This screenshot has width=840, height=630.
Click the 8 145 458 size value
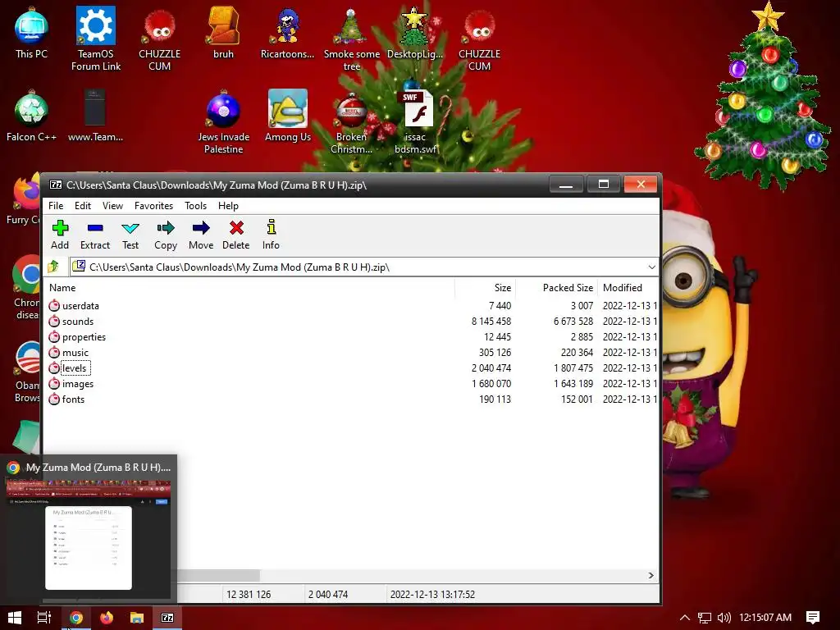point(491,321)
